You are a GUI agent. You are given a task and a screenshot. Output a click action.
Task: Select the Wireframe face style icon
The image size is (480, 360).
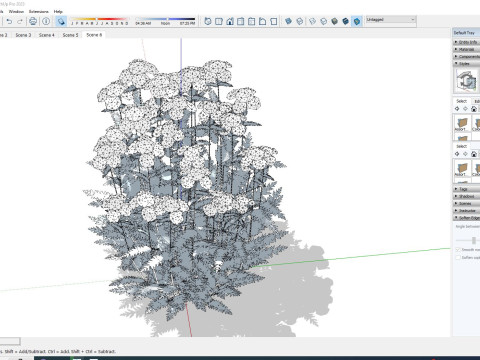coord(312,21)
